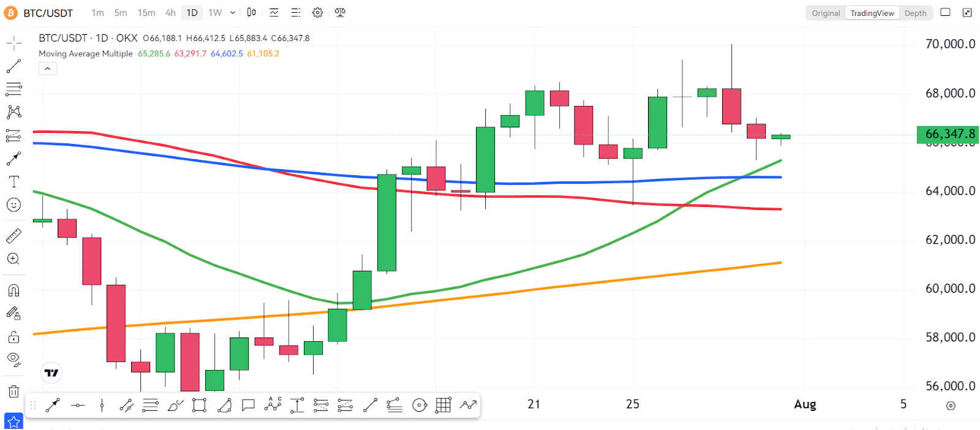Select the ruler measure tool
The image size is (980, 430).
point(13,236)
